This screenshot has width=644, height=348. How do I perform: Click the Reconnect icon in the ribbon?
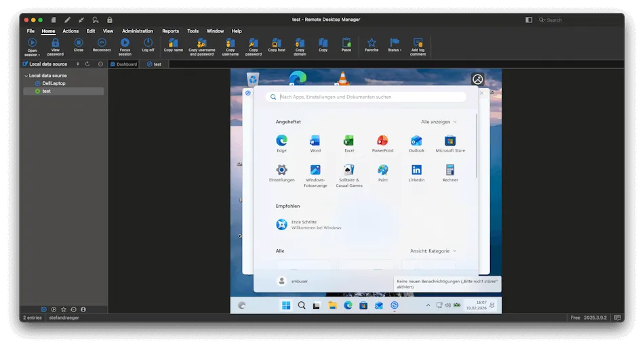(102, 43)
